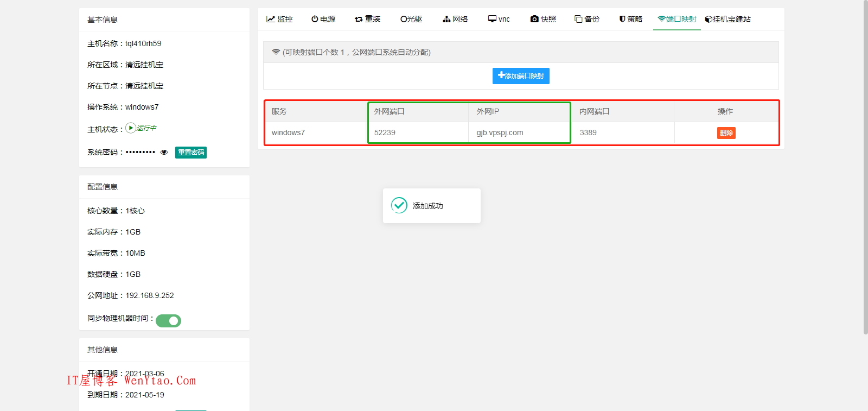Click the 配置信息 panel heading
The height and width of the screenshot is (411, 868).
click(103, 187)
